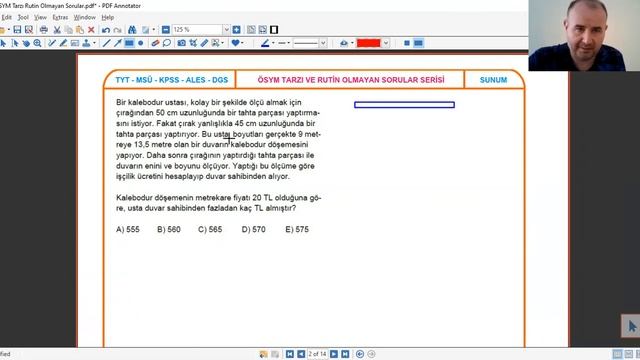This screenshot has height=360, width=640.
Task: Click the pointer button on the right edge
Action: point(632,326)
